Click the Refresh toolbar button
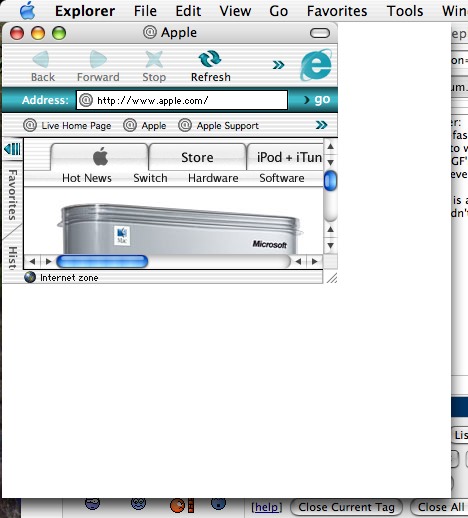 (x=211, y=66)
